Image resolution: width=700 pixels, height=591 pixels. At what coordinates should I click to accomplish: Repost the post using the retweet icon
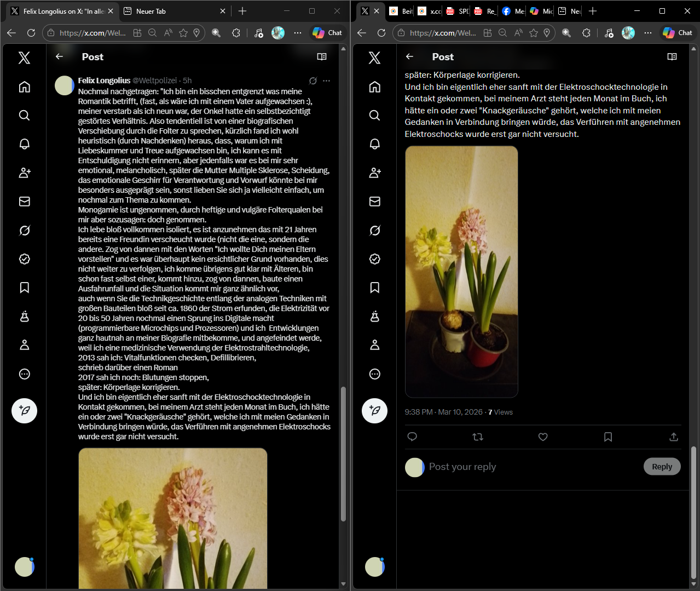[477, 437]
